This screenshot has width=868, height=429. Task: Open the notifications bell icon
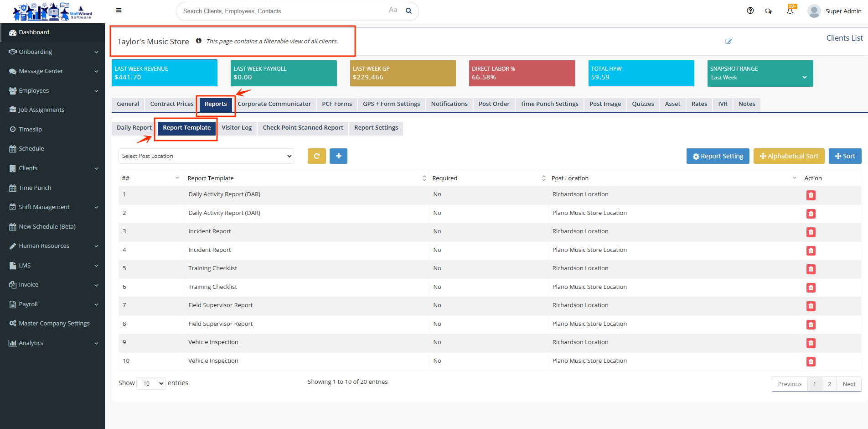790,11
